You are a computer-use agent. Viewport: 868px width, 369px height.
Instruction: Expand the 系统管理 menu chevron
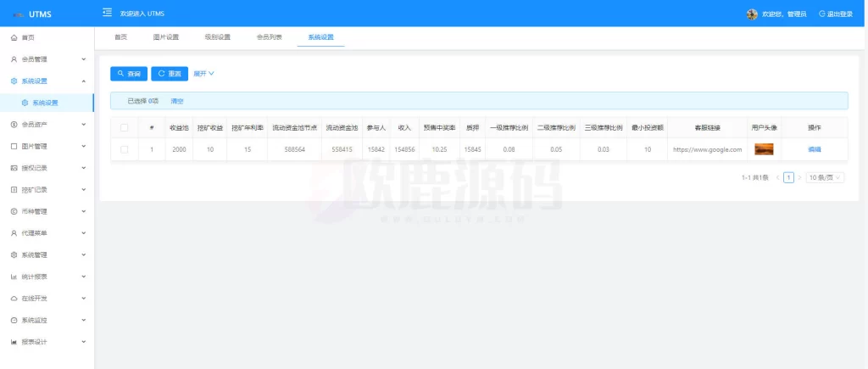(x=84, y=254)
